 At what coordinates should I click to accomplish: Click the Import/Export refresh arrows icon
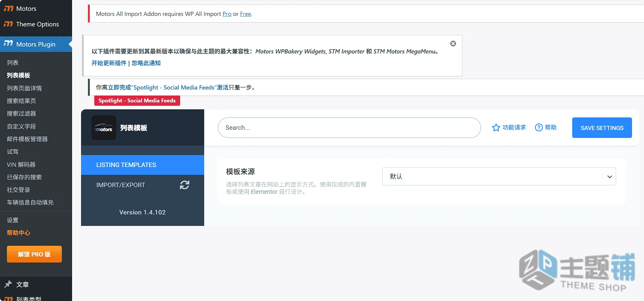tap(185, 185)
